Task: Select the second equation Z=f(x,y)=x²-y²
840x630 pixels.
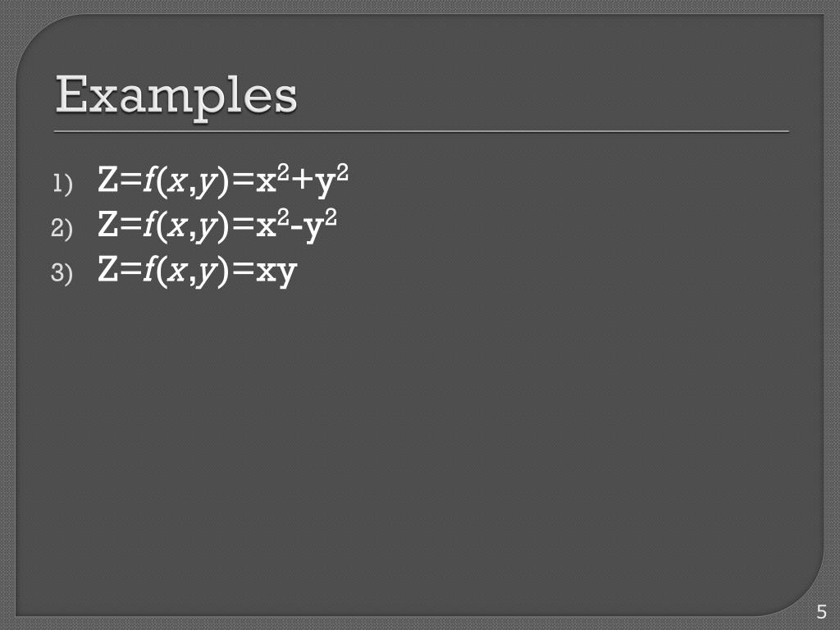Action: tap(217, 225)
